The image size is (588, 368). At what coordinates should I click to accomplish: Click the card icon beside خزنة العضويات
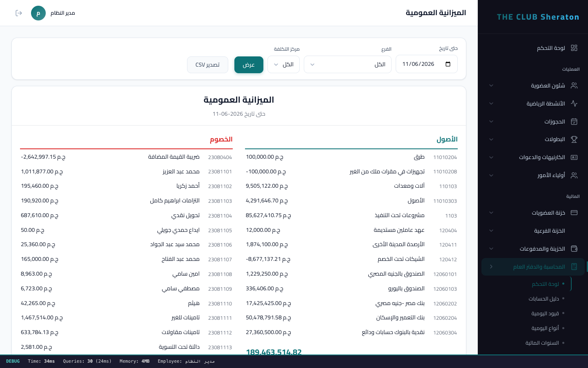click(x=574, y=213)
